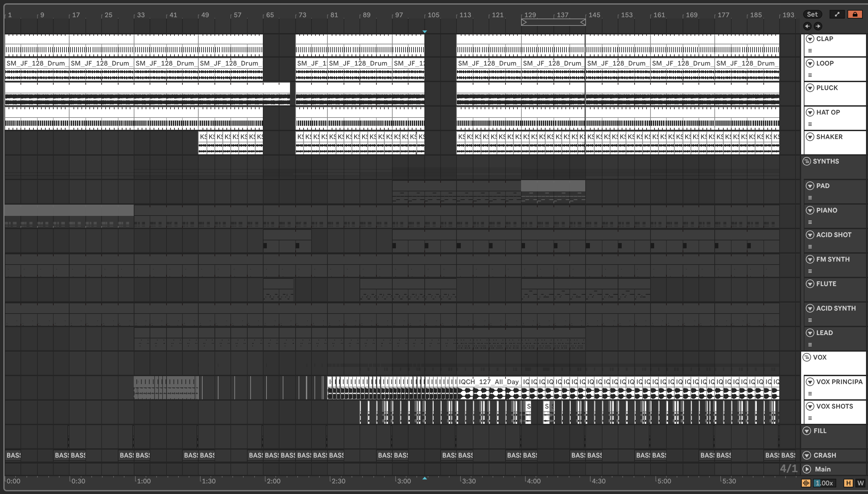The height and width of the screenshot is (494, 868).
Task: Toggle the H optimize height button
Action: pos(848,483)
